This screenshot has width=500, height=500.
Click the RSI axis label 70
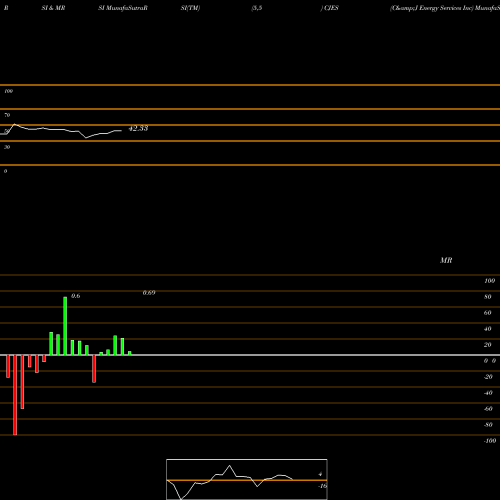point(7,115)
